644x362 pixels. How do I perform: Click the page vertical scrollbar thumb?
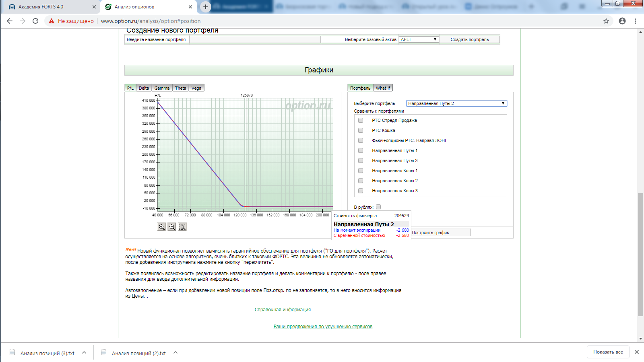click(x=640, y=255)
